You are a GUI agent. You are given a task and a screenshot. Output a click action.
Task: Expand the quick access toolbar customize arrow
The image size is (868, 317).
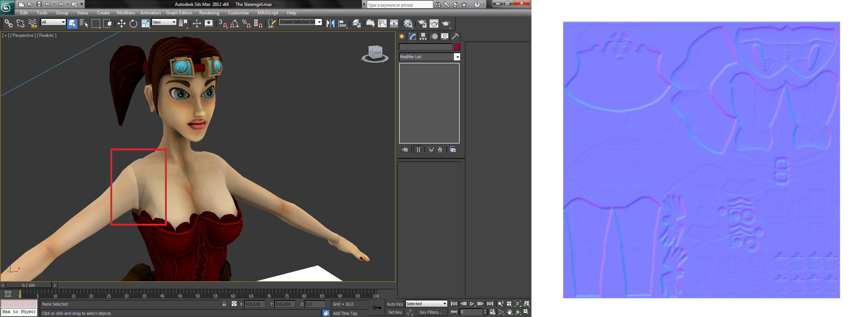click(82, 4)
